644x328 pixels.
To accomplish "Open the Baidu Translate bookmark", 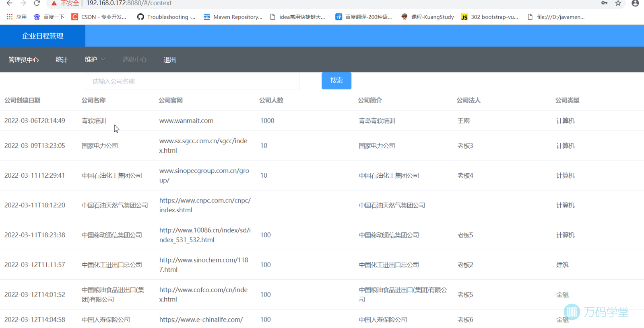I will click(363, 17).
